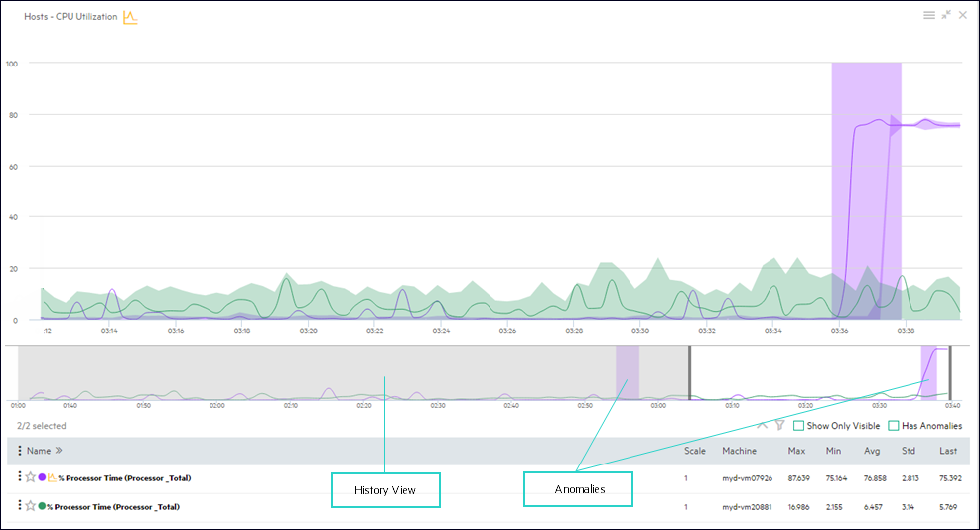Viewport: 980px width, 530px height.
Task: Star the second % Processor Time measurement
Action: [x=30, y=506]
